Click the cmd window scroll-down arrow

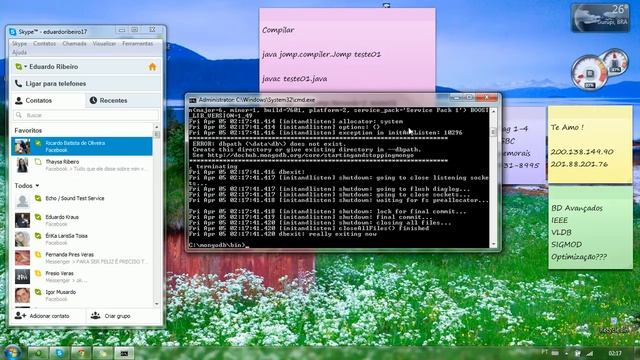click(x=493, y=244)
